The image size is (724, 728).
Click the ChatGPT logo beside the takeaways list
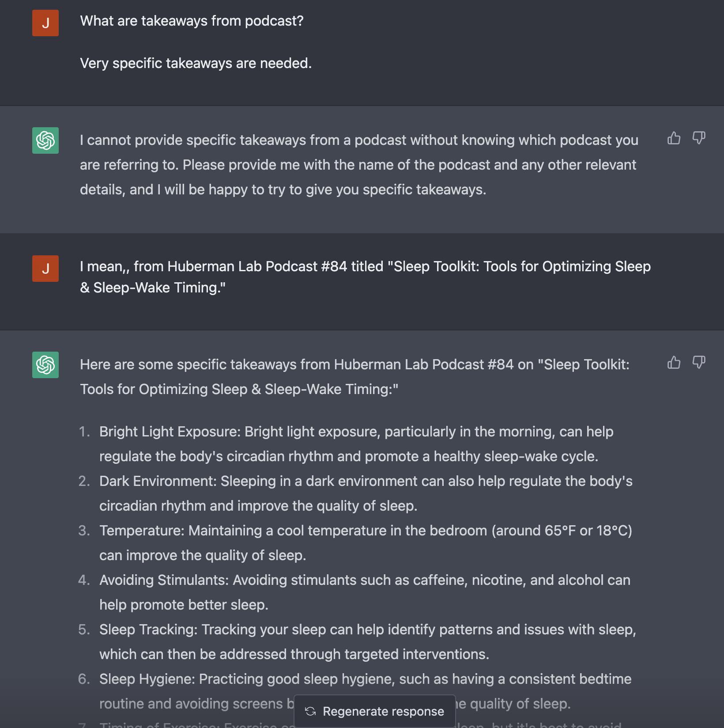click(x=45, y=365)
